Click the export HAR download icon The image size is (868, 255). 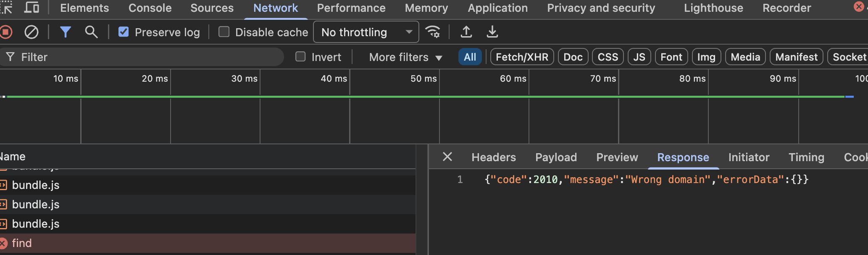point(492,32)
